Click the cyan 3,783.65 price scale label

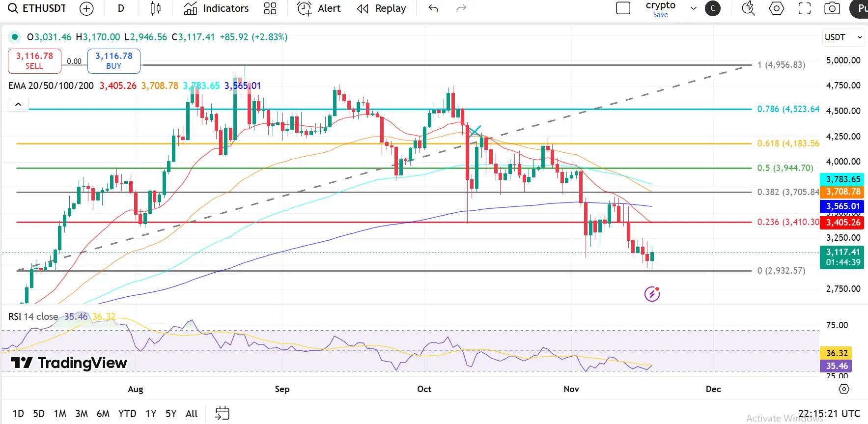point(842,179)
